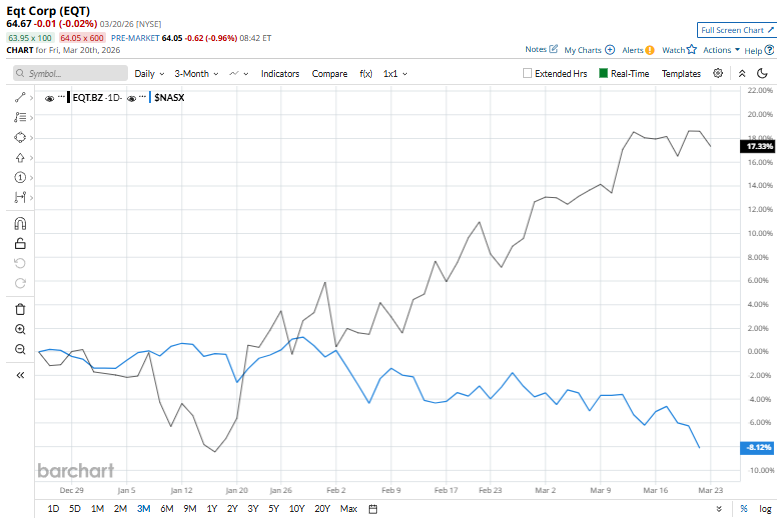Open the Fibonacci lines tool group

tap(20, 117)
